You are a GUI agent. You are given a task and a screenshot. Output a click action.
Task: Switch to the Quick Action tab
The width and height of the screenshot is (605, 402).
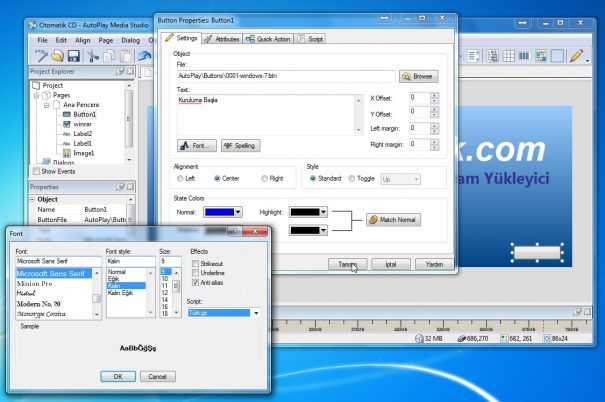(268, 39)
